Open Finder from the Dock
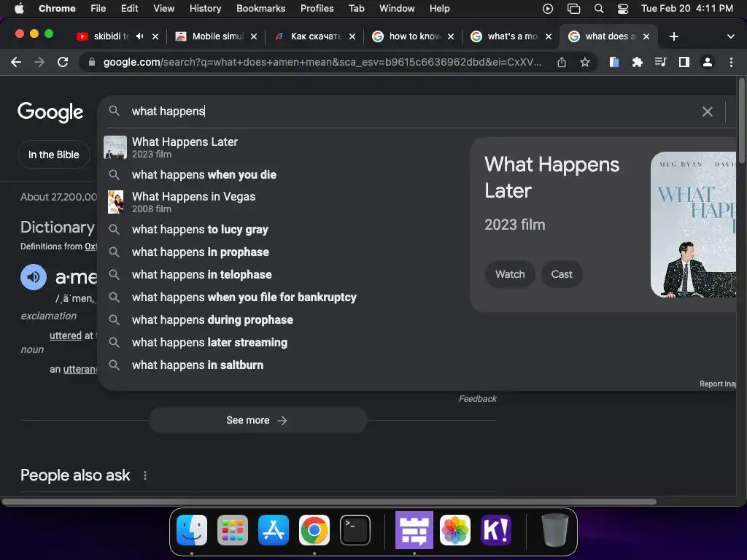Screen dimensions: 747x560 (x=192, y=530)
